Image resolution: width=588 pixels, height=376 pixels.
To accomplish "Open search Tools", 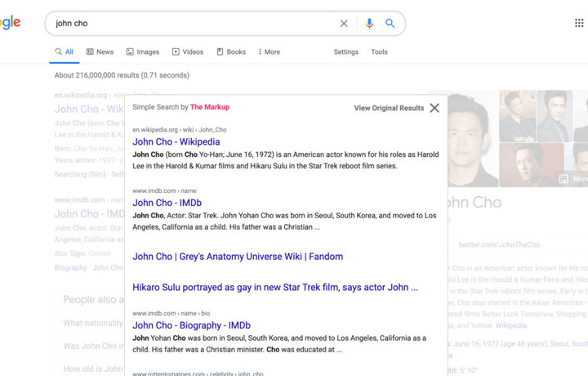I will (379, 51).
